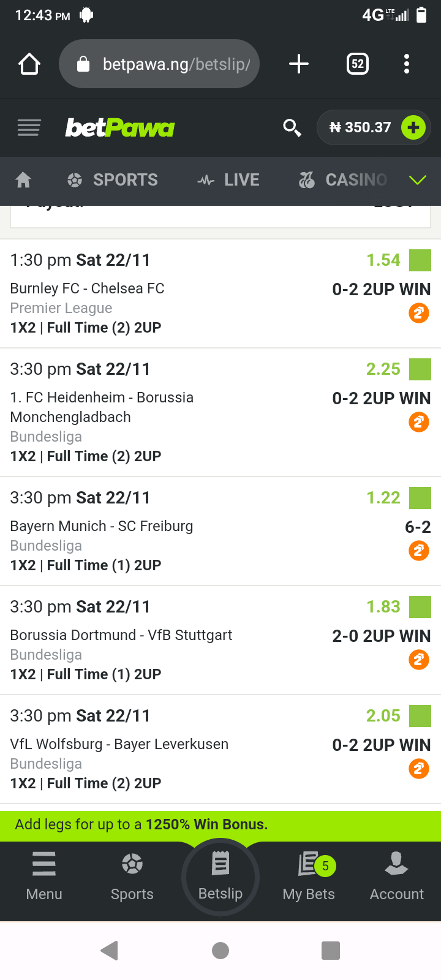This screenshot has width=441, height=980.
Task: Deselect the Bayern Munich - SC Freiburg leg
Action: tap(420, 498)
